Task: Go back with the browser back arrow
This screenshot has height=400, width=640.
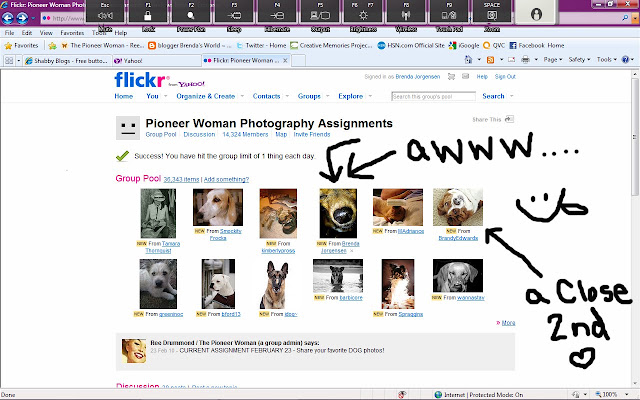Action: (x=7, y=18)
